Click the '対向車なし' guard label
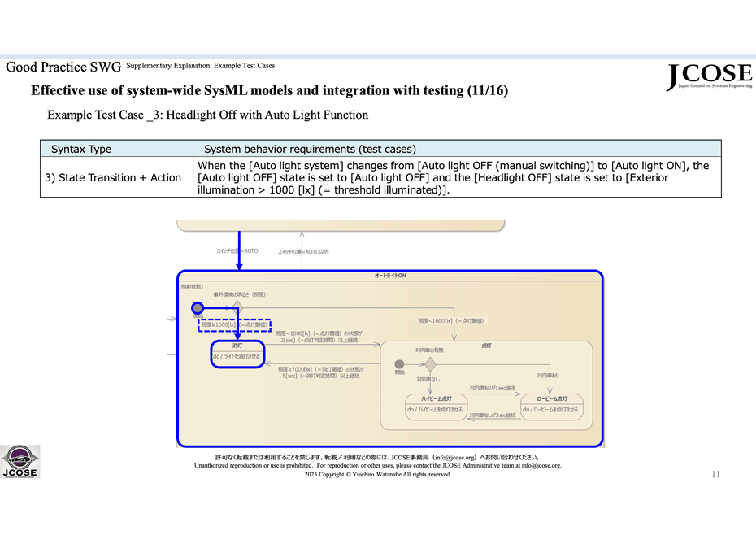Image resolution: width=756 pixels, height=535 pixels. pos(428,379)
